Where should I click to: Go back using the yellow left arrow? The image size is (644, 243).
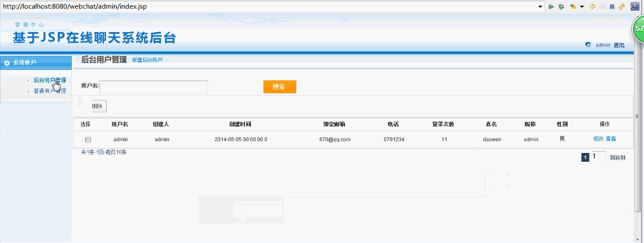(x=592, y=6)
